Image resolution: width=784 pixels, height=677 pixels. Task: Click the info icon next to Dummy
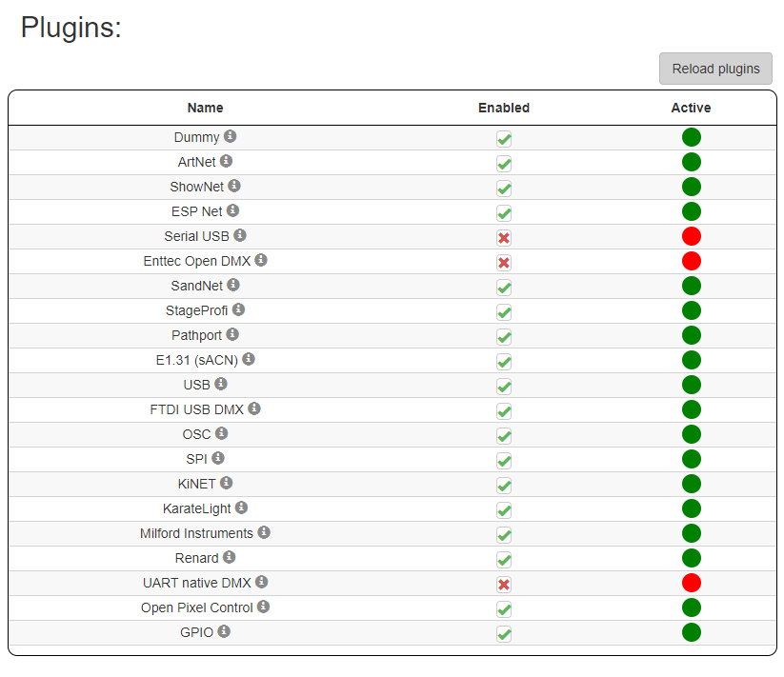point(231,137)
